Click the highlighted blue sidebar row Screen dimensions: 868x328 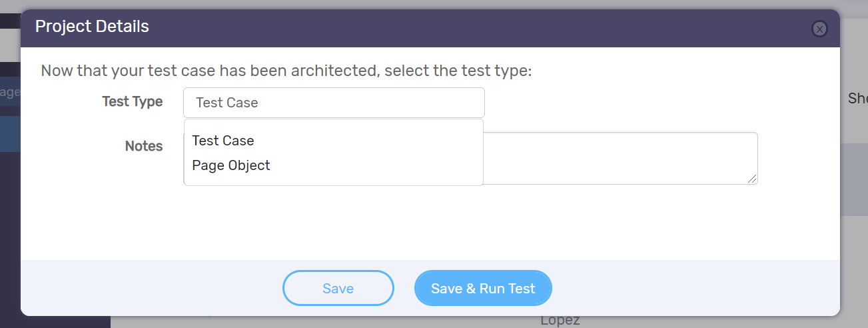coord(9,133)
